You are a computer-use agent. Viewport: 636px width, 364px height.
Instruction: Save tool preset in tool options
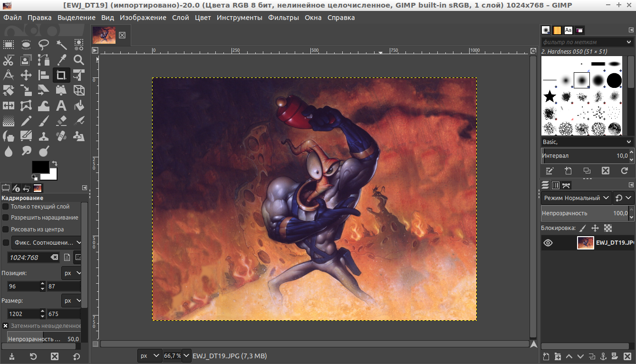point(11,356)
